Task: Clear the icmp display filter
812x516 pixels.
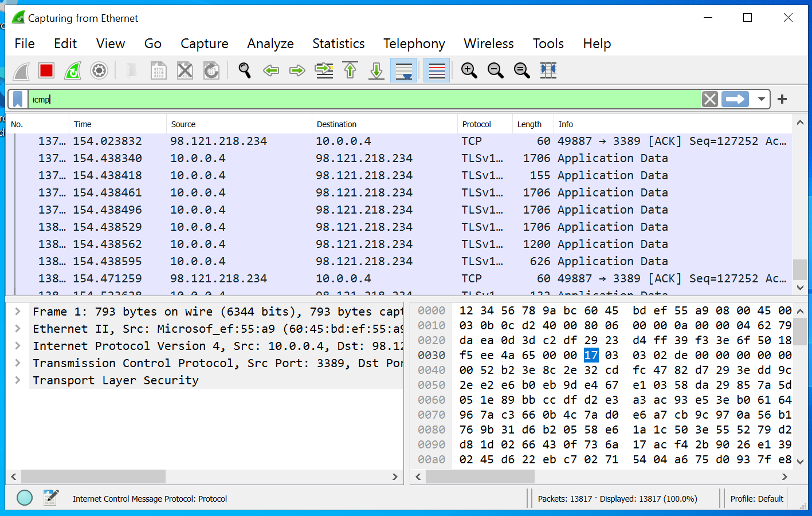Action: [709, 99]
